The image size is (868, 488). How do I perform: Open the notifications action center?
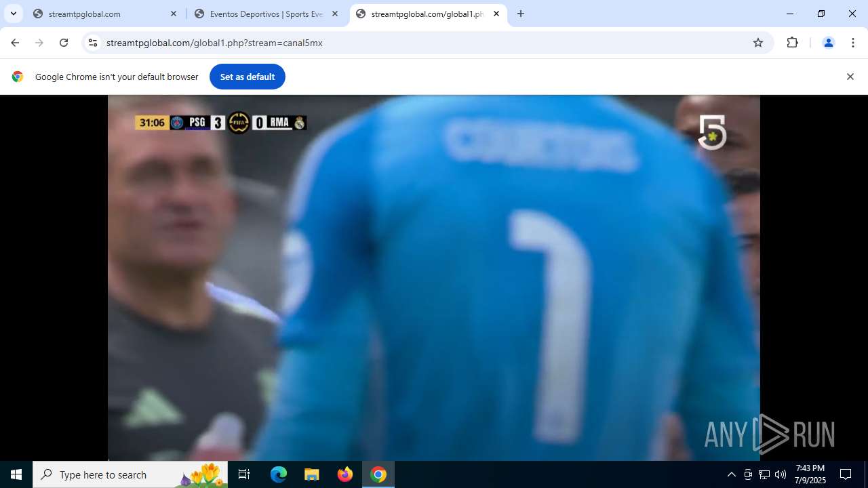coord(846,474)
